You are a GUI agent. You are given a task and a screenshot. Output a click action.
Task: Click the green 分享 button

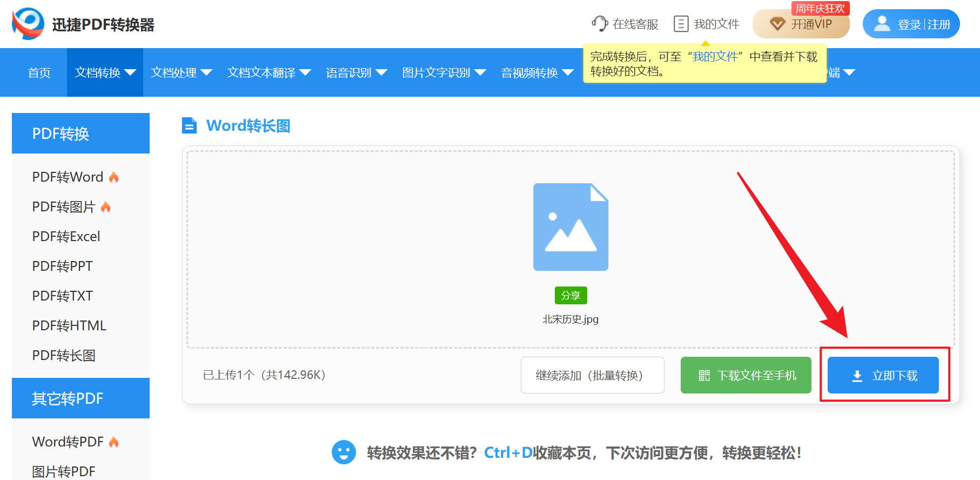coord(570,296)
